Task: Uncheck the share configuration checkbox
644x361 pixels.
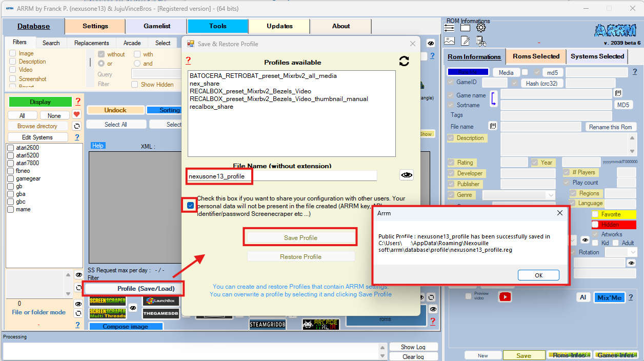Action: click(x=190, y=205)
